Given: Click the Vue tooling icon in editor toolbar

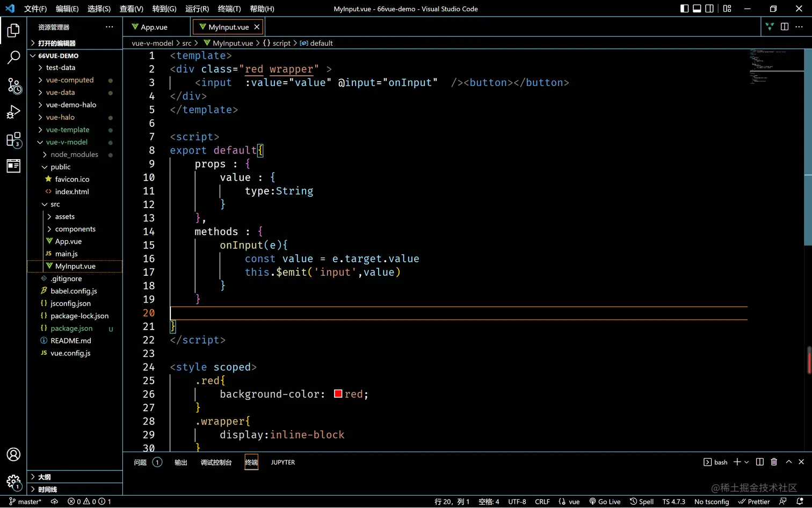Looking at the screenshot, I should coord(770,27).
